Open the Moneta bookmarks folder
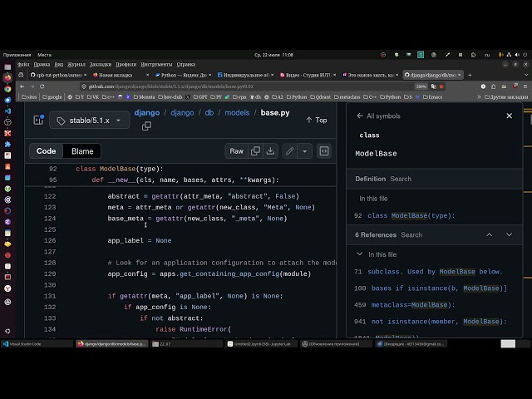 tap(144, 97)
